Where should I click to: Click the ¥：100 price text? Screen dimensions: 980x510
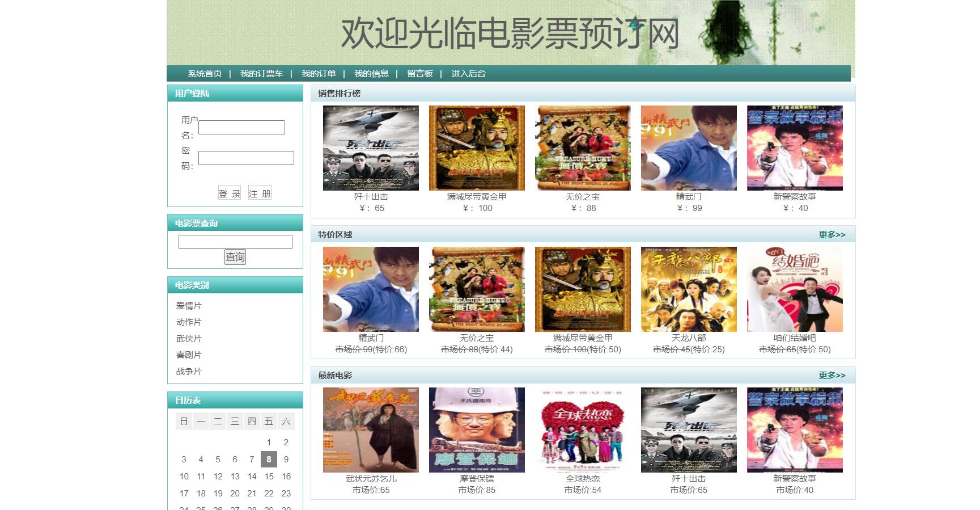click(477, 208)
